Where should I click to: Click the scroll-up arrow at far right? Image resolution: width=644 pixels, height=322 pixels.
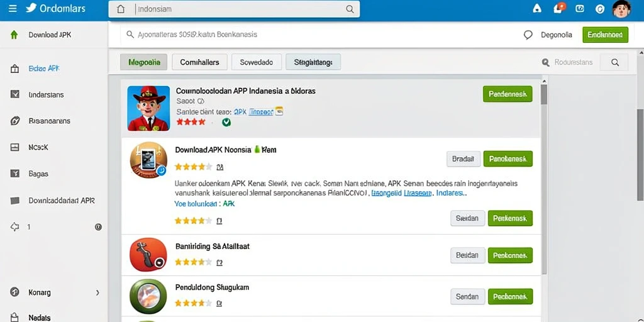point(640,53)
